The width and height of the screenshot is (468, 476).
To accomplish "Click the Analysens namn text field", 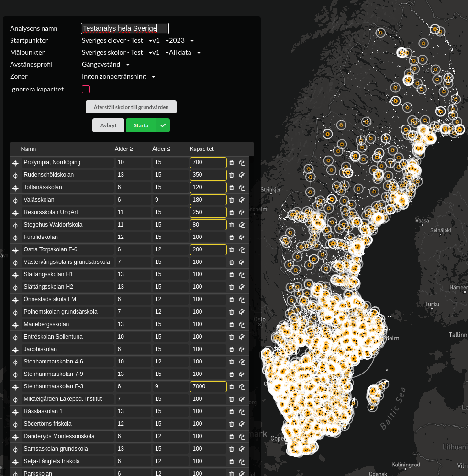I will pyautogui.click(x=125, y=29).
